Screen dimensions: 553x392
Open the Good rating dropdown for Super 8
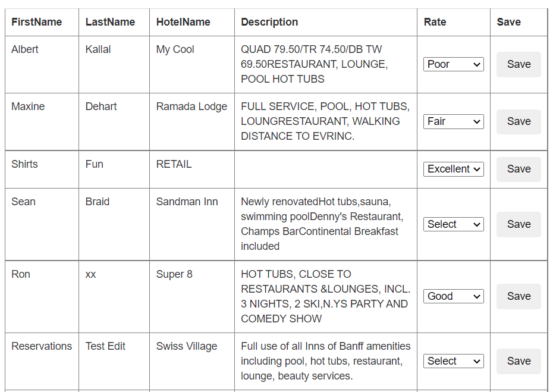(x=453, y=296)
